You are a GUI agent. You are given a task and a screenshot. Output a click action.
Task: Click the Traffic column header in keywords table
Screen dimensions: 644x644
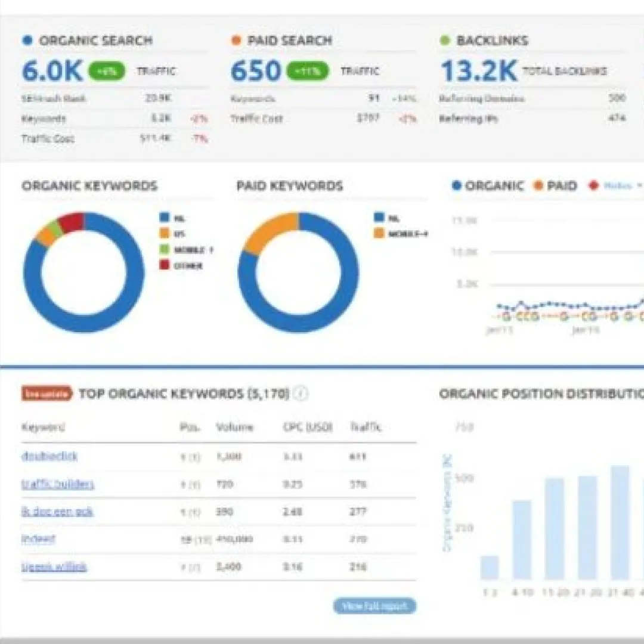click(x=366, y=427)
